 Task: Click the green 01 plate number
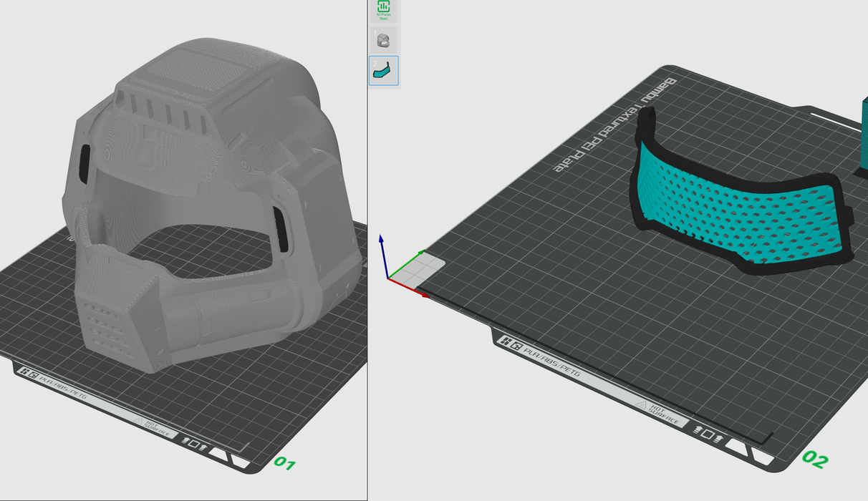(284, 464)
